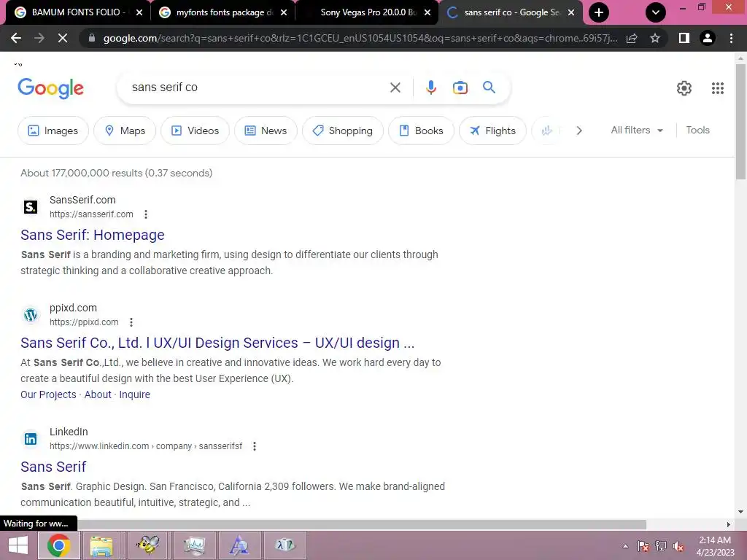Click the Chrome taskbar icon
The height and width of the screenshot is (560, 747).
tap(58, 545)
